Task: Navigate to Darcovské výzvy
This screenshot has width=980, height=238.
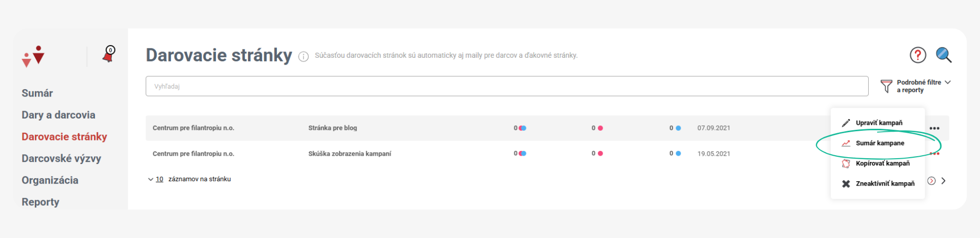Action: (x=61, y=159)
